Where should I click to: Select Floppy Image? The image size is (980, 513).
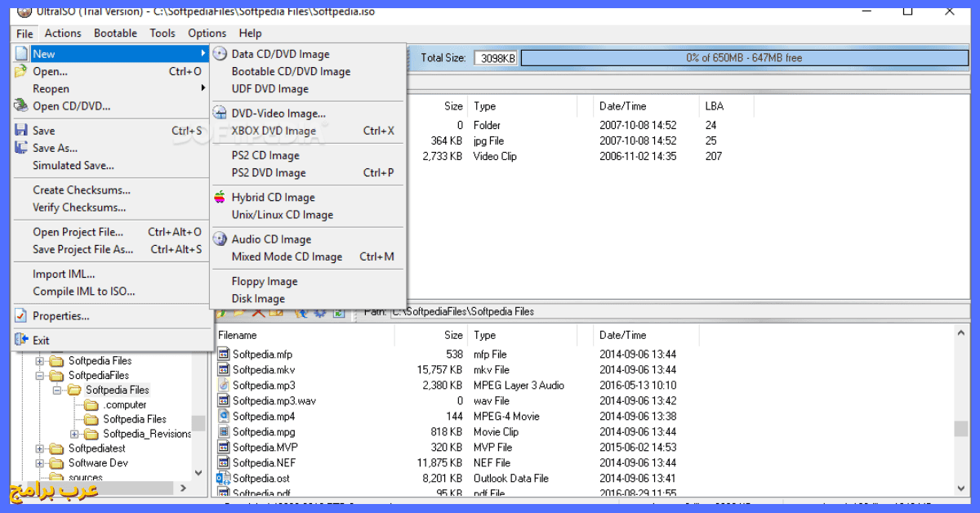pyautogui.click(x=264, y=281)
